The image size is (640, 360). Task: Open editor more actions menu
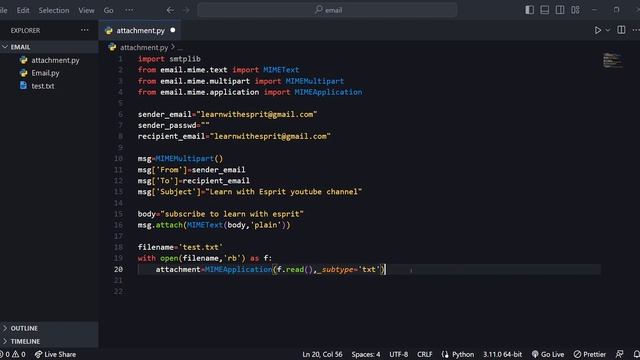click(x=636, y=30)
